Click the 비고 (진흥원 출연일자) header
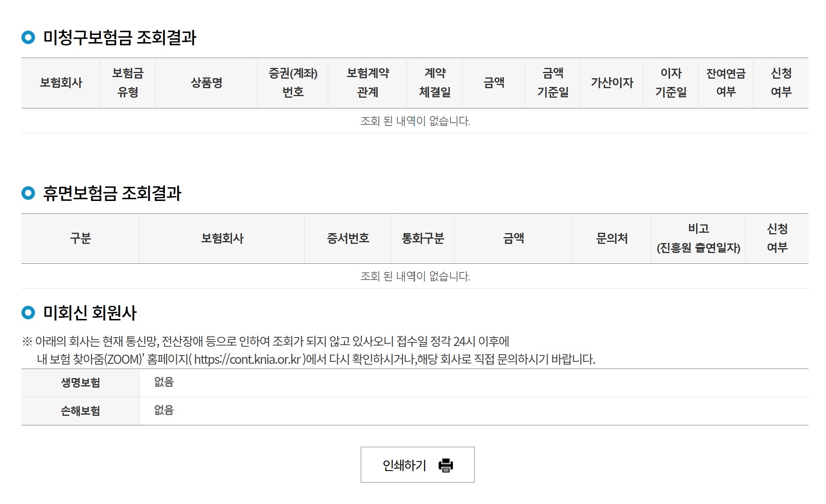Image resolution: width=826 pixels, height=504 pixels. tap(698, 238)
